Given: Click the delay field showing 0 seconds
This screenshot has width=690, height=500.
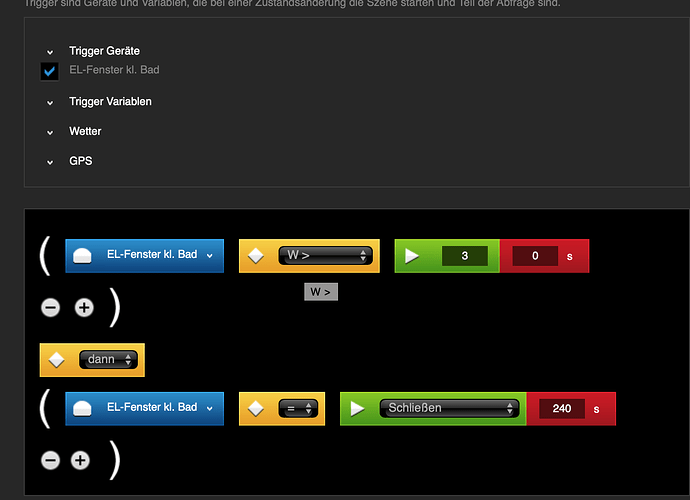Looking at the screenshot, I should point(535,256).
